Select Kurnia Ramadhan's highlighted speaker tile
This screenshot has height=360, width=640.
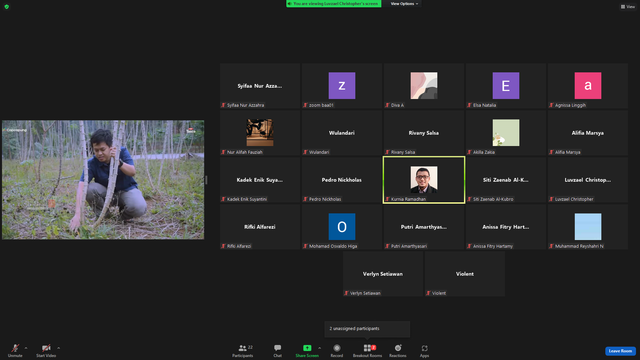point(424,180)
